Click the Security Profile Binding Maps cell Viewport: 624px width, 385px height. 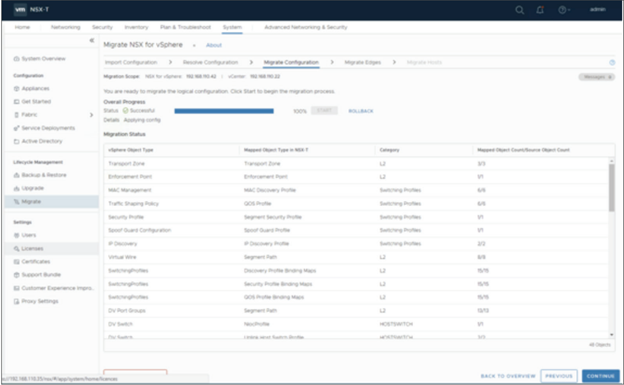278,284
